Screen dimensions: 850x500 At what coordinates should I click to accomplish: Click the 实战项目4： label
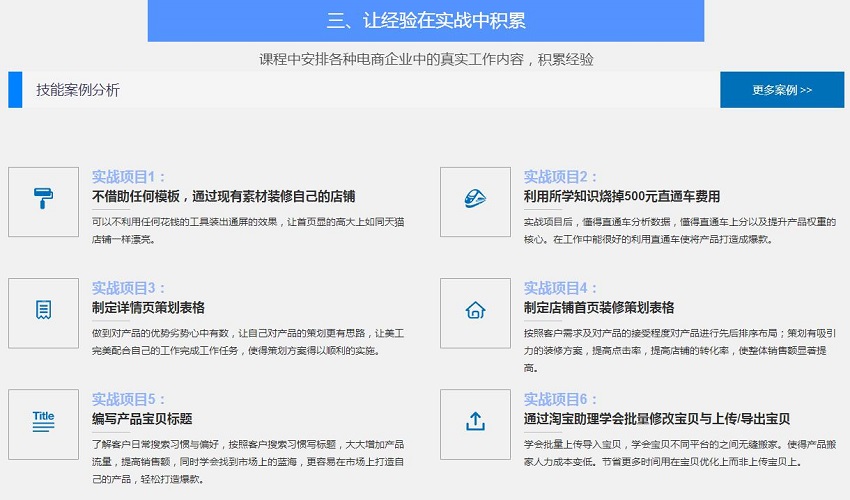(561, 288)
